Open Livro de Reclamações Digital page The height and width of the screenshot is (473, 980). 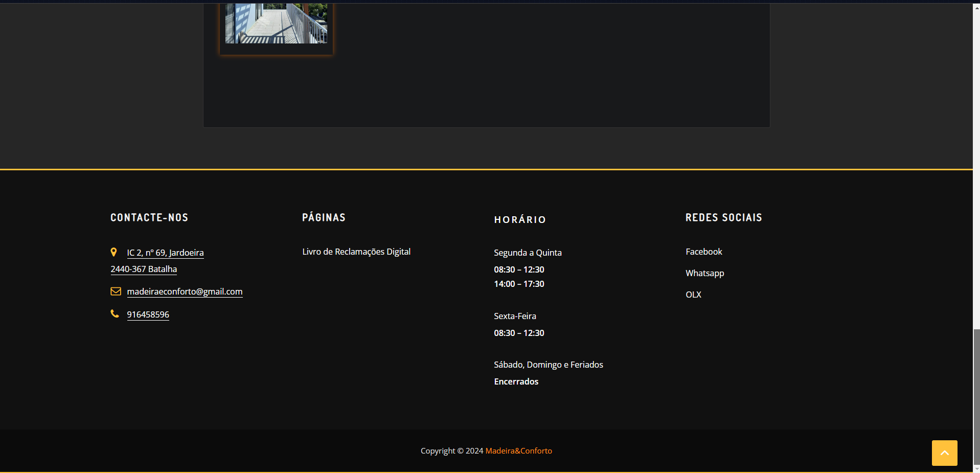pos(356,252)
